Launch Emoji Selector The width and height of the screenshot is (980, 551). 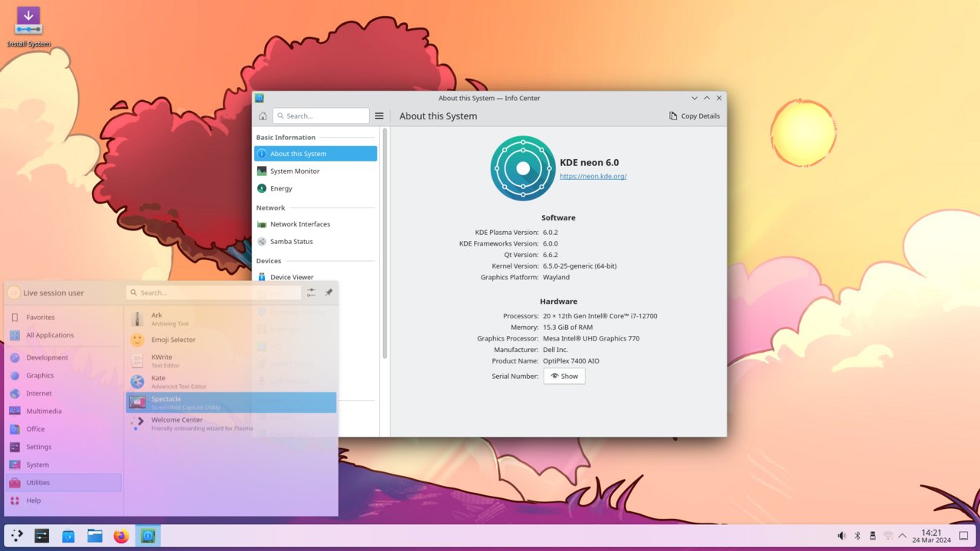[x=231, y=340]
